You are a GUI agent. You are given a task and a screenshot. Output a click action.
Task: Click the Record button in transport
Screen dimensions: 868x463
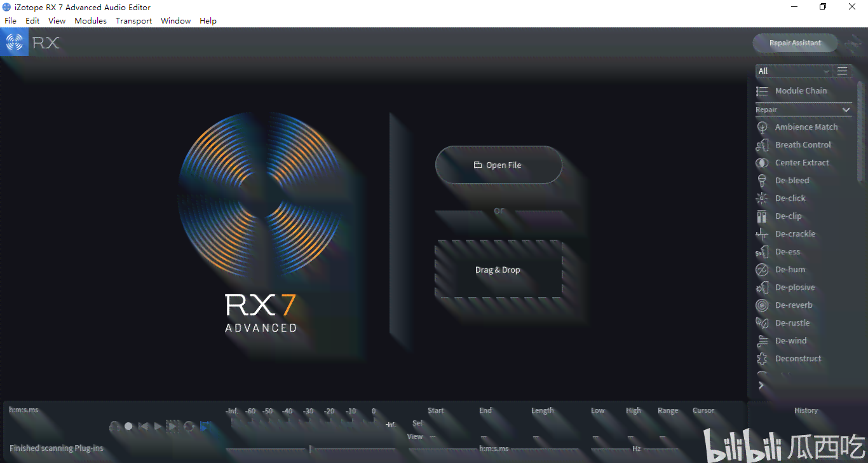pos(128,426)
